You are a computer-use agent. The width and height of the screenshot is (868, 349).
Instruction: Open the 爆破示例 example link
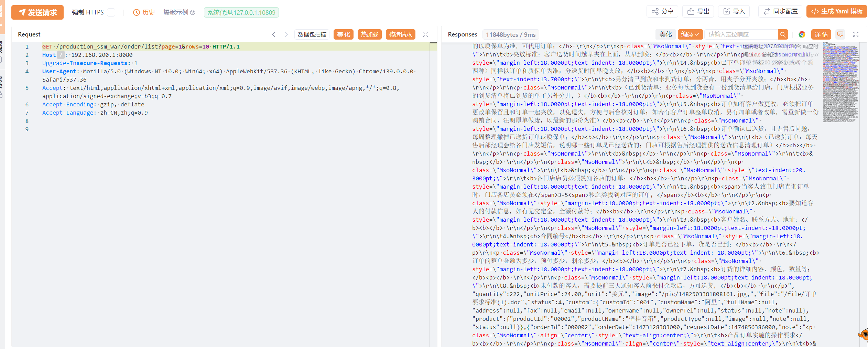pyautogui.click(x=176, y=12)
